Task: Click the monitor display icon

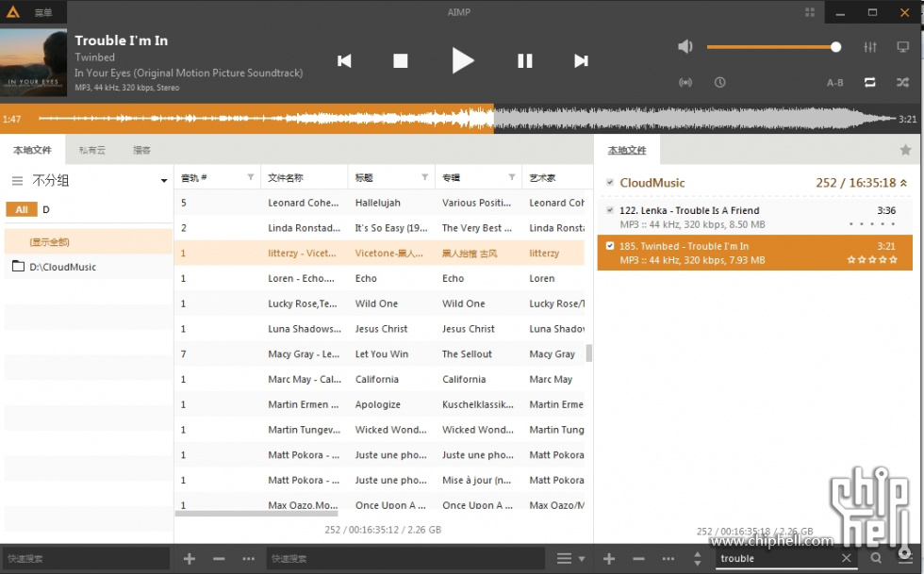Action: click(x=903, y=47)
